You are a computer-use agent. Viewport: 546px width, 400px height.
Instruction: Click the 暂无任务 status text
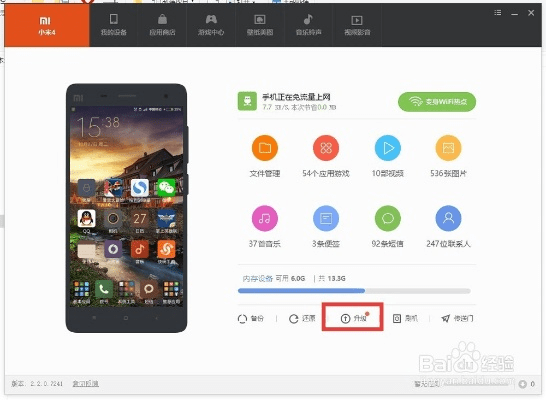coord(427,384)
